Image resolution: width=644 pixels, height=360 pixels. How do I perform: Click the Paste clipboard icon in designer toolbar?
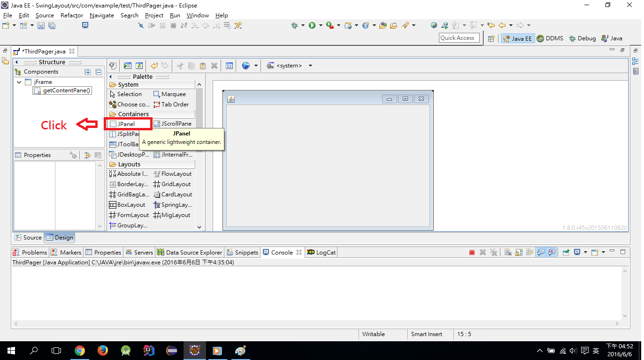pyautogui.click(x=203, y=66)
